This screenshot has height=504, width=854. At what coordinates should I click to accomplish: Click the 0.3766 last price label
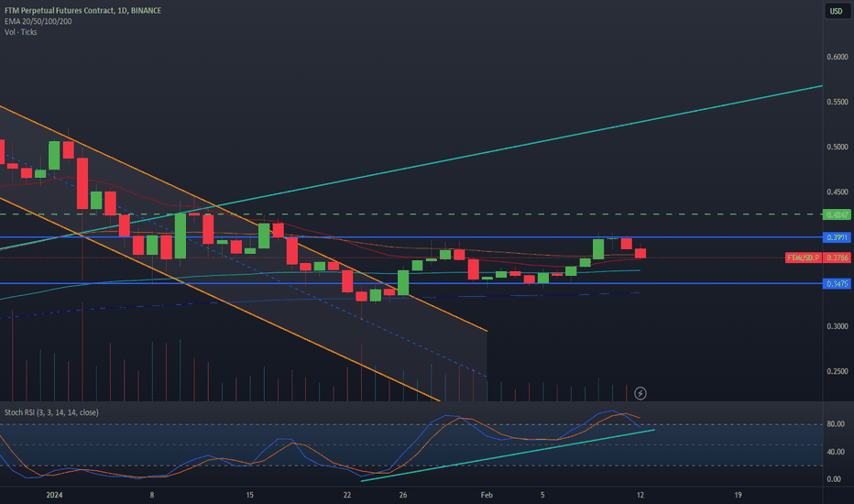coord(838,257)
